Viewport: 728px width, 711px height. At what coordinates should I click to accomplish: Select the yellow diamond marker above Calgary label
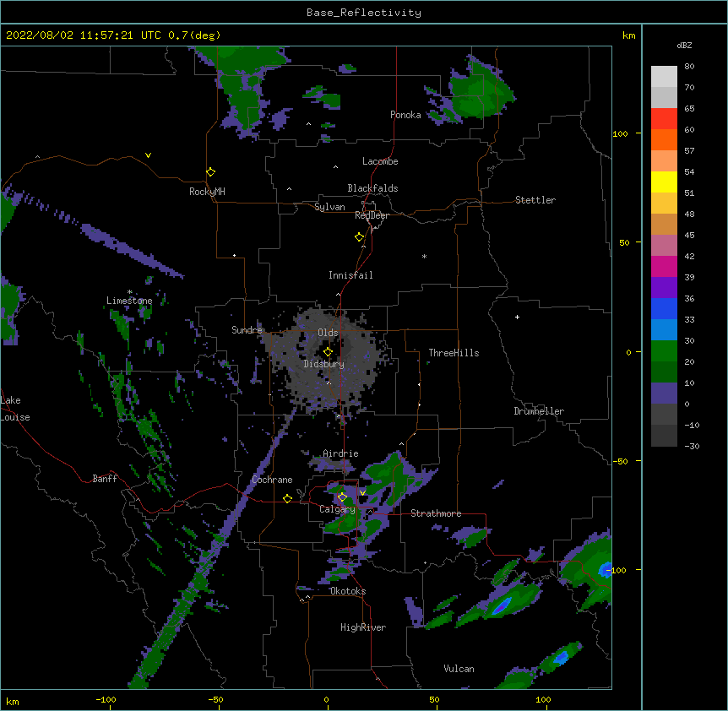tap(342, 497)
